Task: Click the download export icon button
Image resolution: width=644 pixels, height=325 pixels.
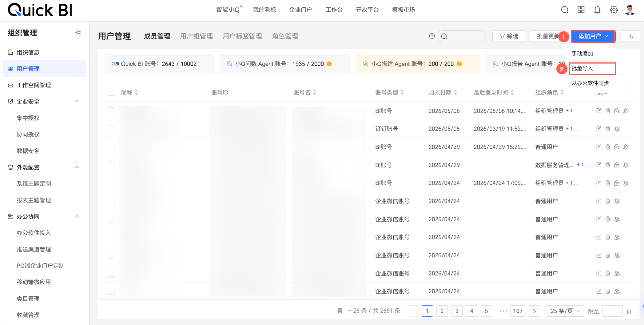Action: [x=630, y=36]
